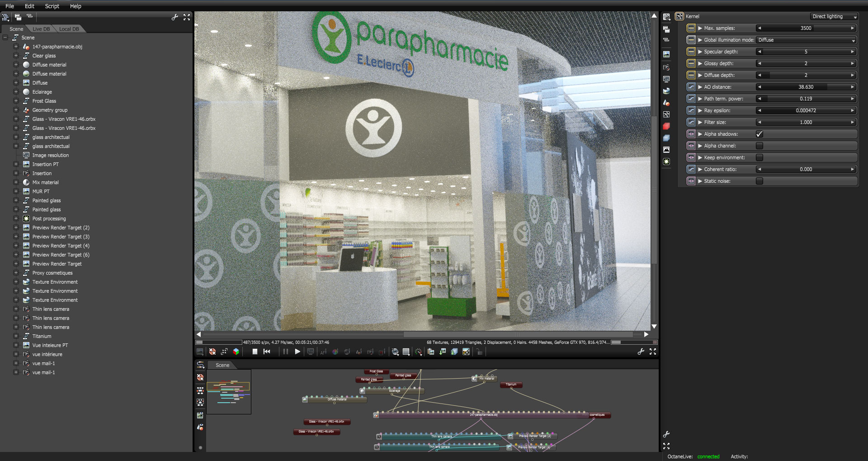This screenshot has width=868, height=461.
Task: Switch to the Local DB tab
Action: tap(69, 29)
